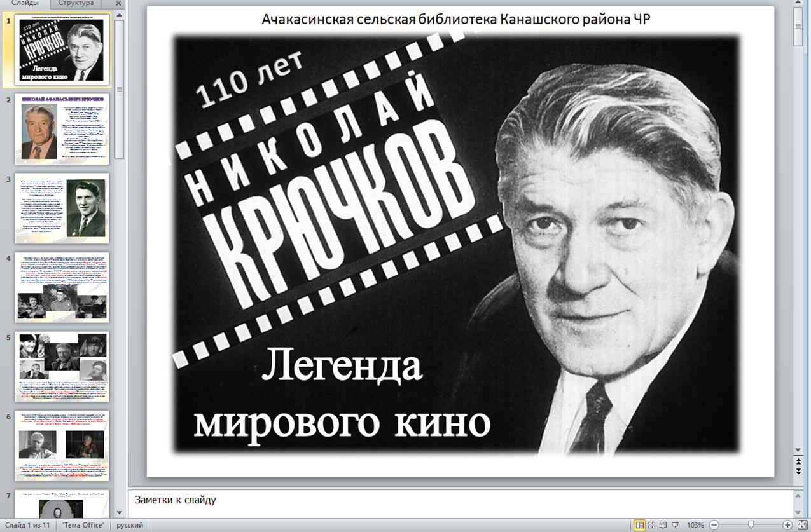Click into the Заметки к слайду notes field
Screen dimensions: 811x532
coord(461,503)
